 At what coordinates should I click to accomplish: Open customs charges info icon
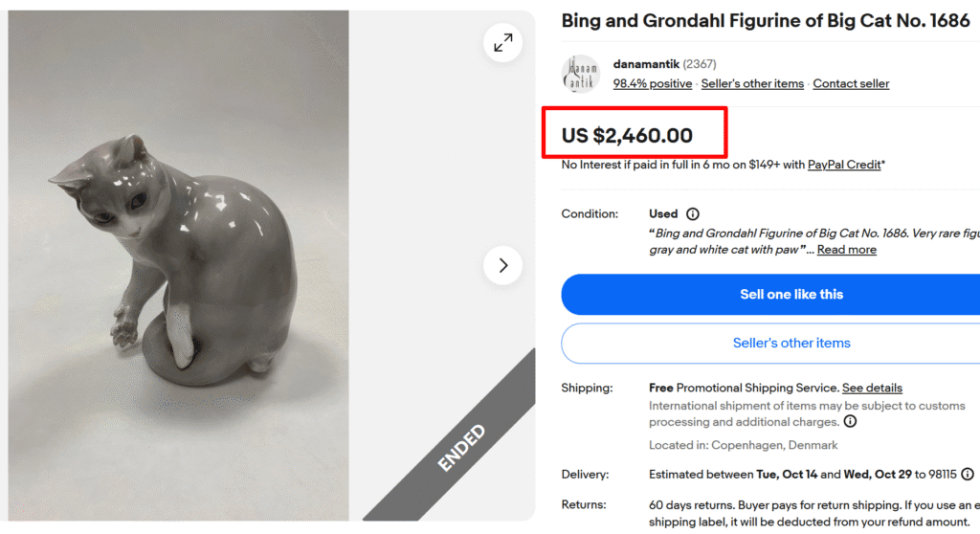coord(850,422)
